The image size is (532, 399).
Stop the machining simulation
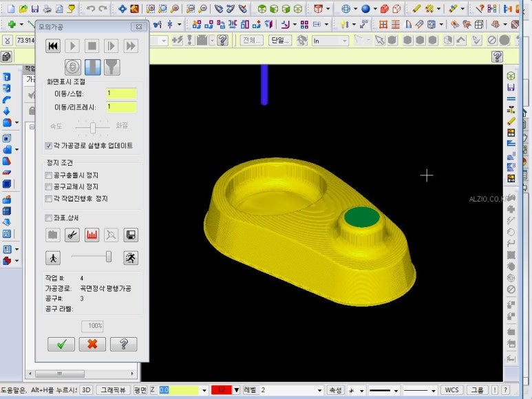click(x=92, y=46)
